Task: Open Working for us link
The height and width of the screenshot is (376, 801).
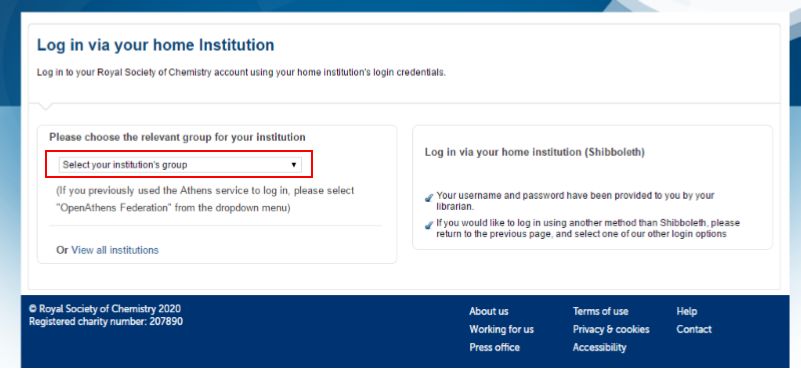Action: [x=501, y=329]
